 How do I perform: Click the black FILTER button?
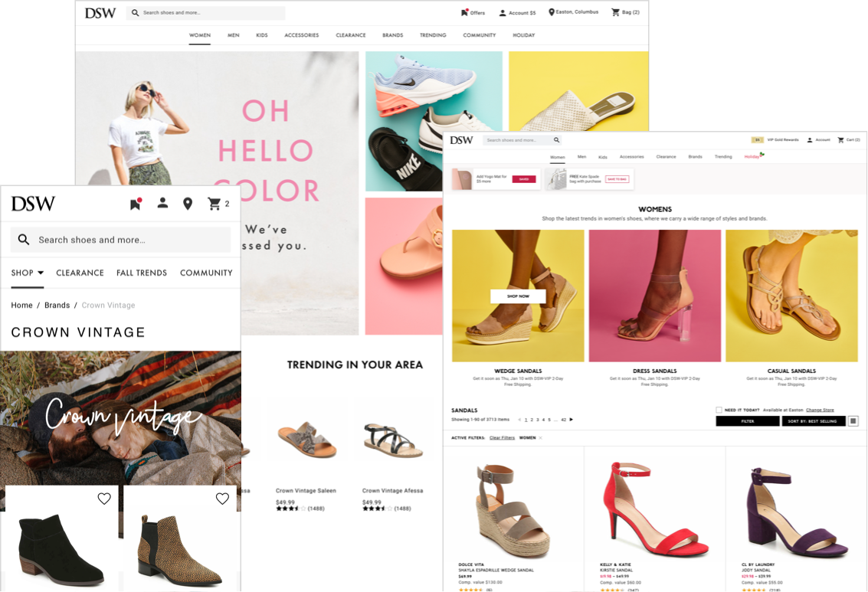click(x=747, y=421)
